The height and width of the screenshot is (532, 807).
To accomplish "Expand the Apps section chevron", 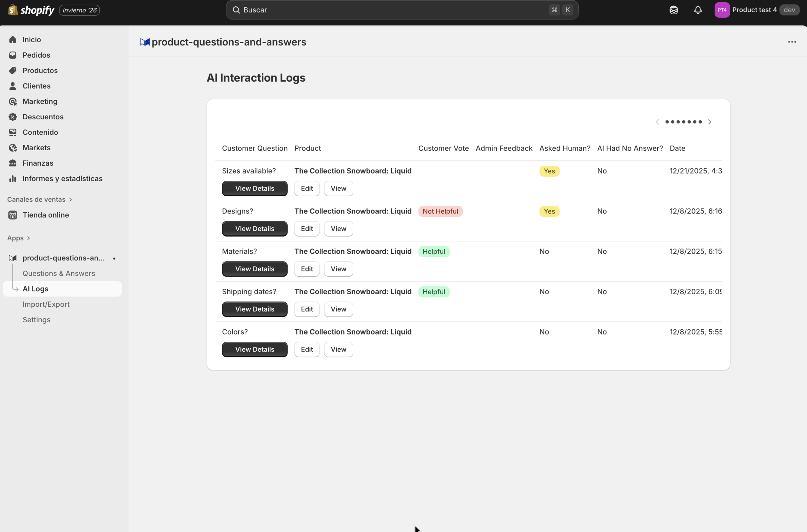I will [x=28, y=238].
